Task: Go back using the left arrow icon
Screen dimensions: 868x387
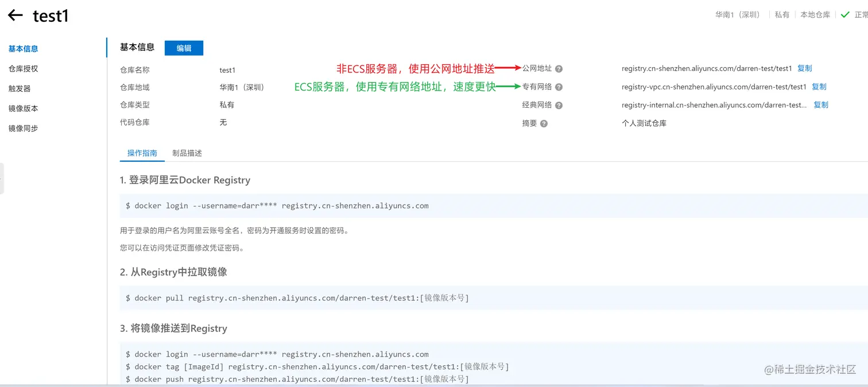Action: [x=15, y=15]
